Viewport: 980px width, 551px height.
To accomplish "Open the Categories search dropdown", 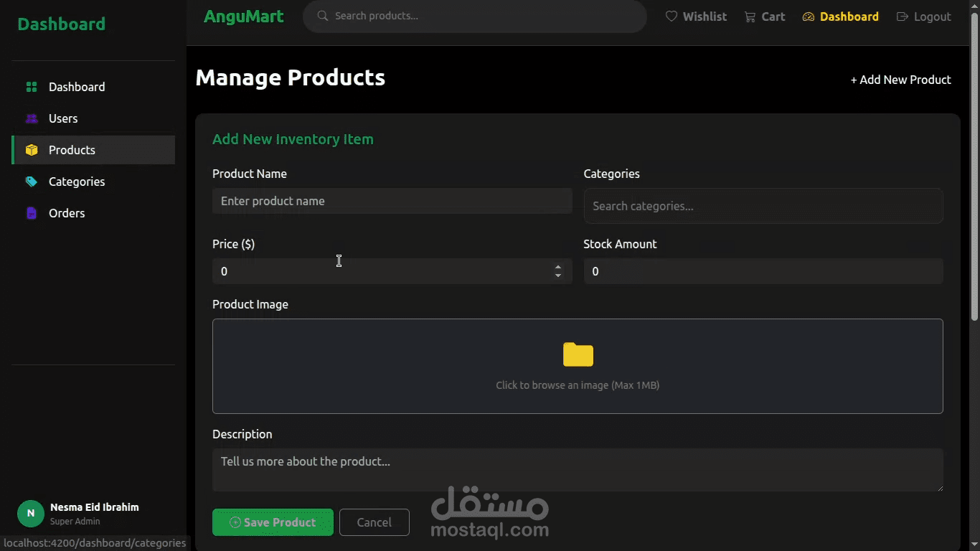I will point(763,206).
